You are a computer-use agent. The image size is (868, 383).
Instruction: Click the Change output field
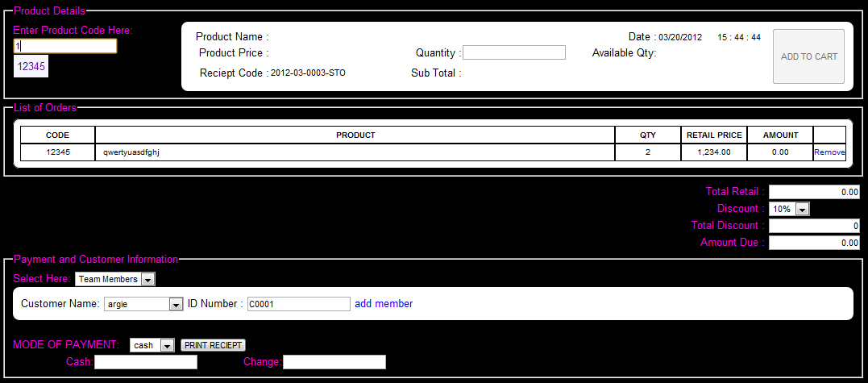click(334, 362)
